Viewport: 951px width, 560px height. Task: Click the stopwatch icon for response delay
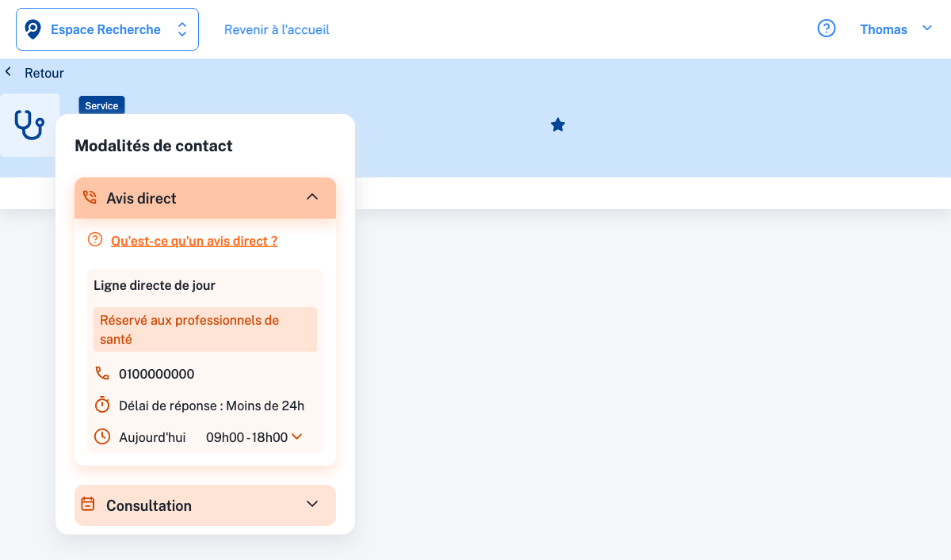102,405
